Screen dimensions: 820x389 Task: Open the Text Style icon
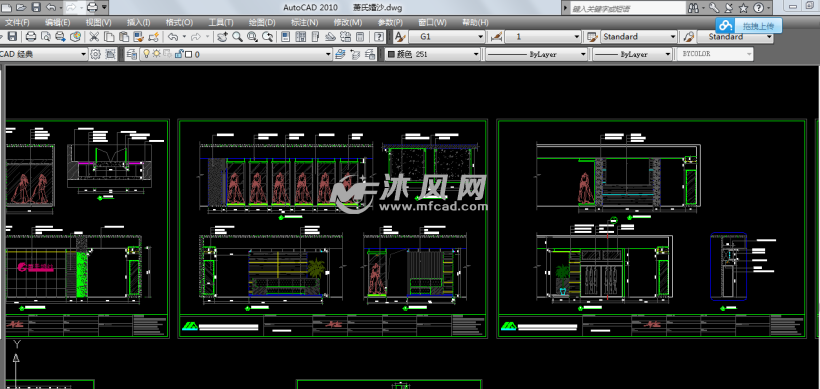[400, 37]
